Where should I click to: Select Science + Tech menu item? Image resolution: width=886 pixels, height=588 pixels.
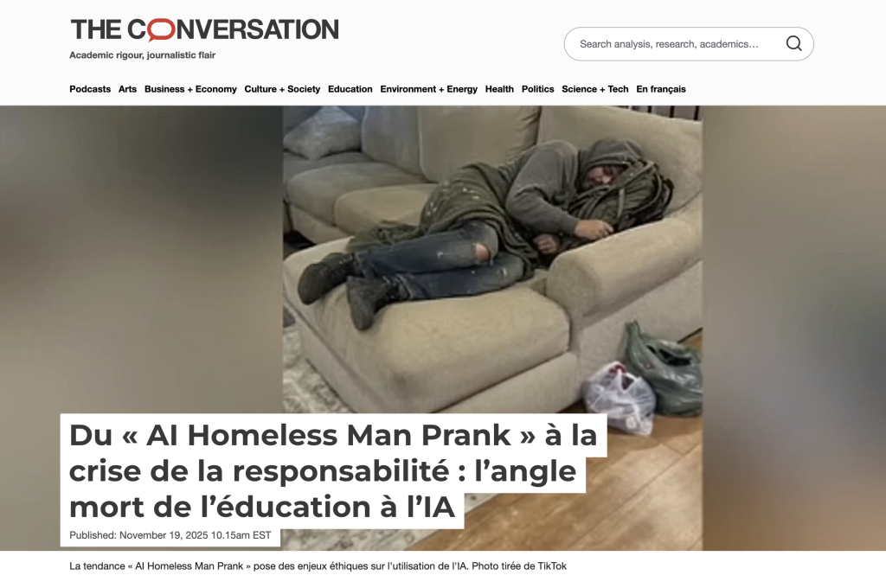coord(595,89)
